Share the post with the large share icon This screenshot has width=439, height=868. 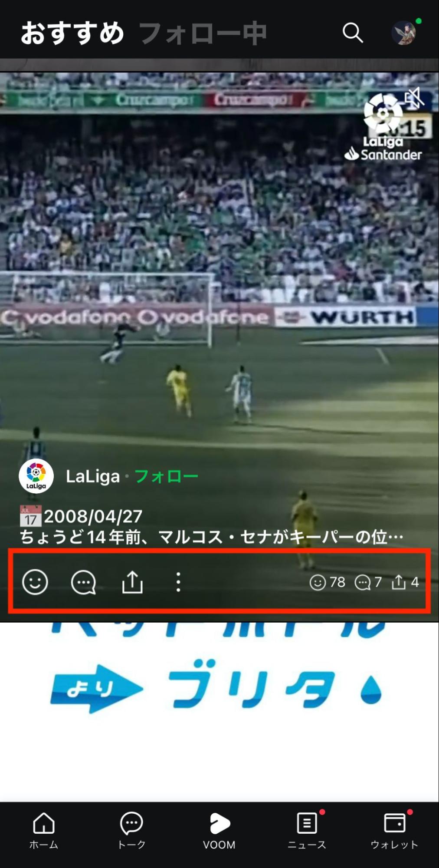click(x=132, y=582)
